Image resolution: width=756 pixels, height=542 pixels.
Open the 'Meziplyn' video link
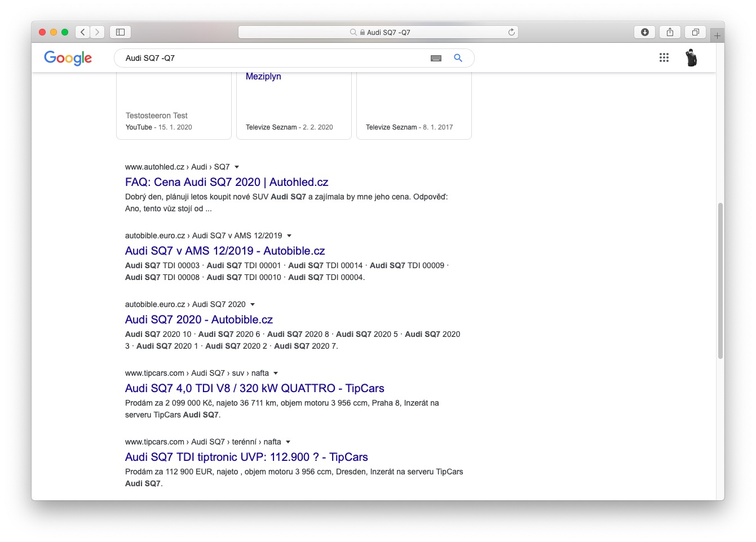[263, 77]
